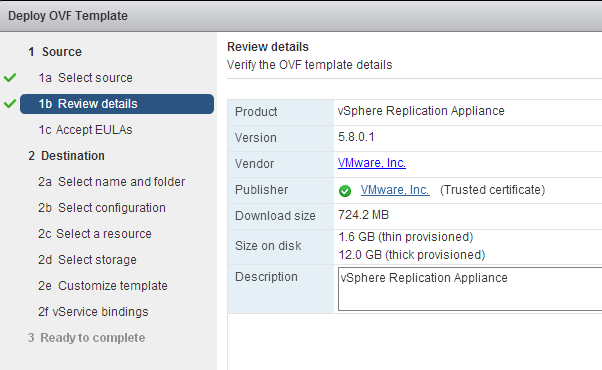Click the Product row label
The width and height of the screenshot is (602, 370).
[256, 112]
